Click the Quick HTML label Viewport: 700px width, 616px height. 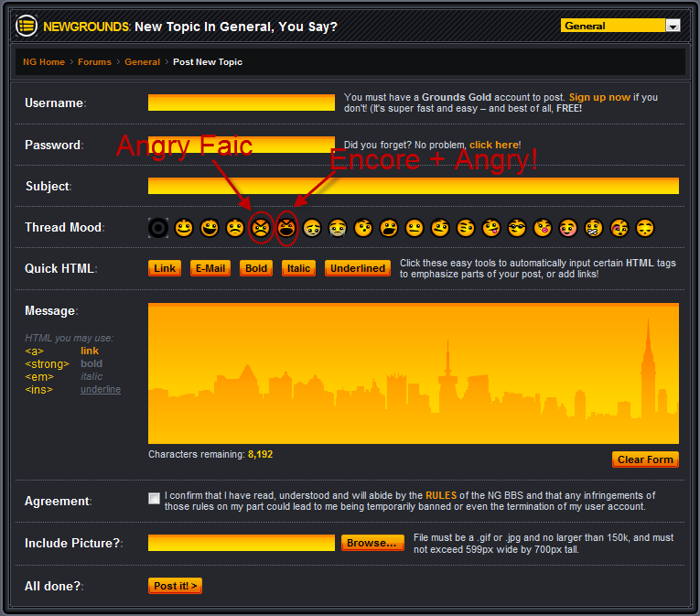[60, 268]
